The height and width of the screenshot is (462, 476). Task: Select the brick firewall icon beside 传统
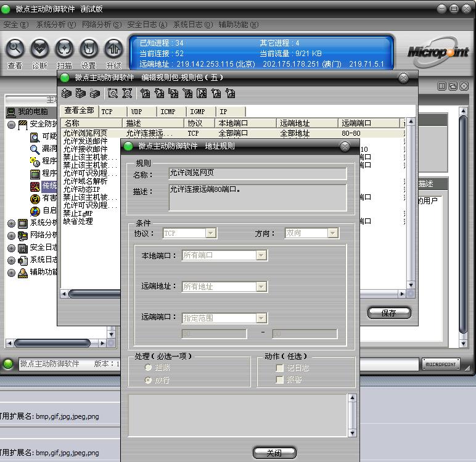[35, 186]
